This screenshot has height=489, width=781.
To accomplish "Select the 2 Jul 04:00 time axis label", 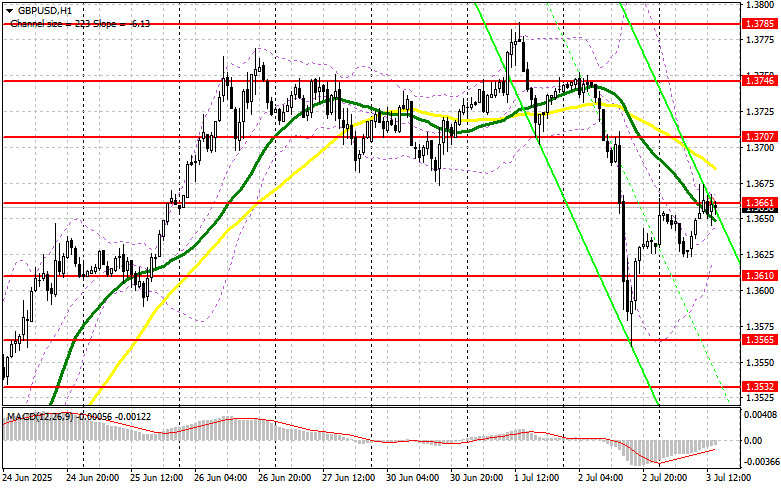I will [601, 478].
